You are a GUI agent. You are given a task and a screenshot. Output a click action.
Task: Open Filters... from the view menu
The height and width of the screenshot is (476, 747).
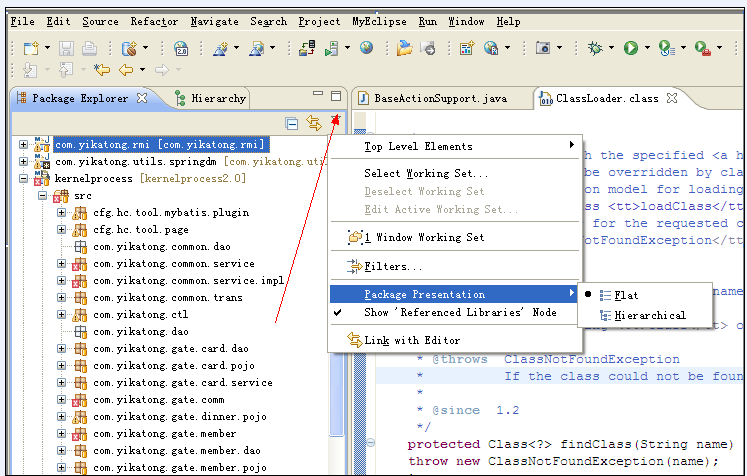[393, 267]
